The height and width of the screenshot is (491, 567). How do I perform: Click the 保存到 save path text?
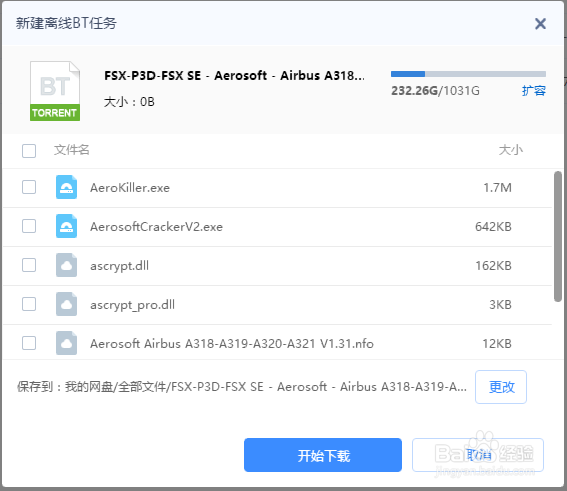[242, 387]
